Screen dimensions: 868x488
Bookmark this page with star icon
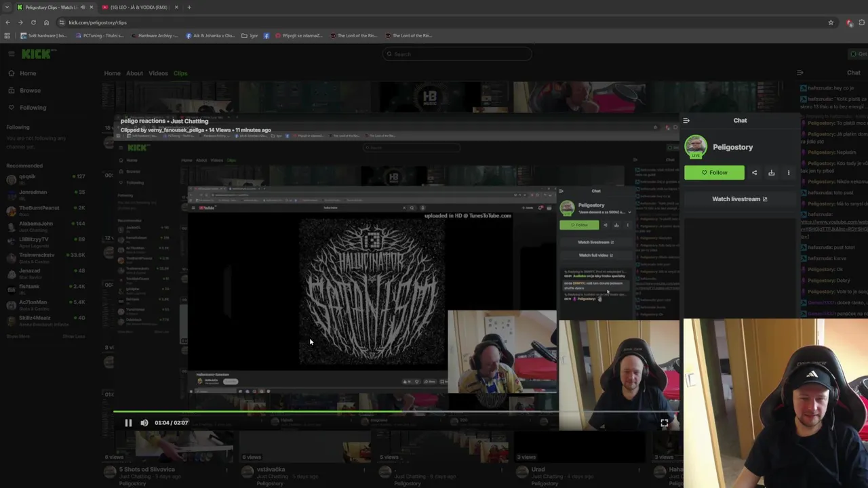[x=831, y=22]
